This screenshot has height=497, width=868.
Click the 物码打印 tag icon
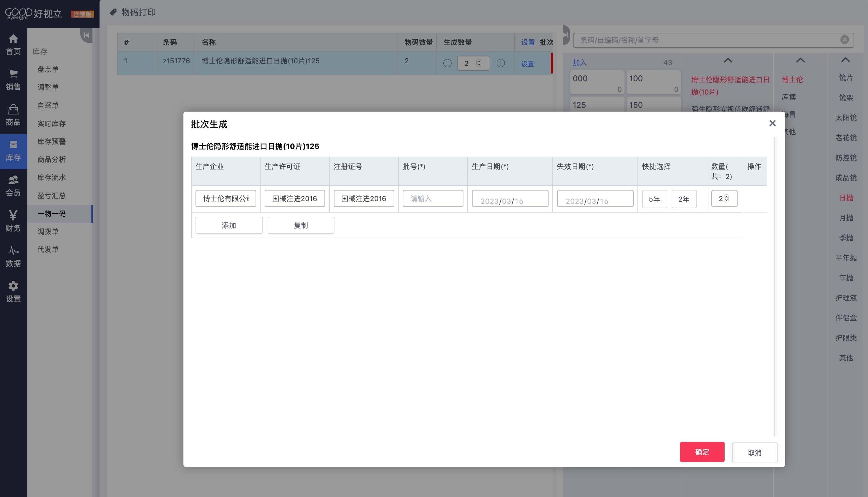[113, 12]
